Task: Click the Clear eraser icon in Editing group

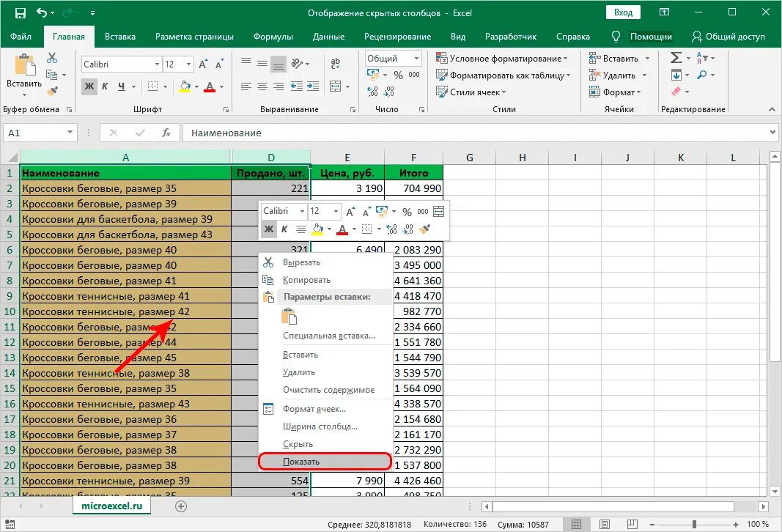Action: (676, 92)
